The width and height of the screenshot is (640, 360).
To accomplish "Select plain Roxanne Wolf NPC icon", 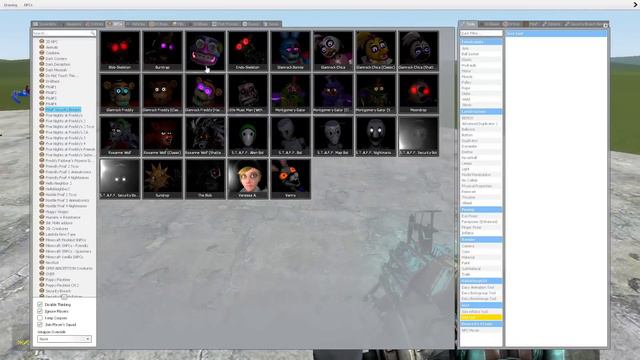I will pos(120,136).
